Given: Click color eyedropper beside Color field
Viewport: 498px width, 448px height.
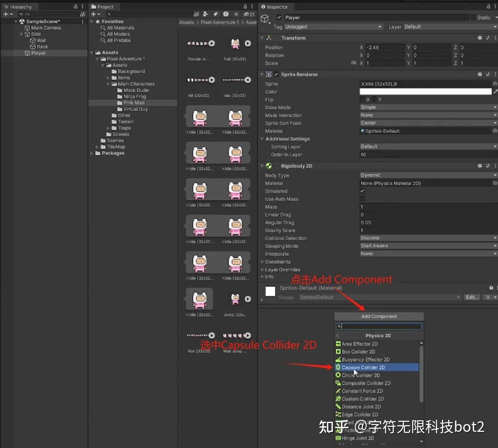Looking at the screenshot, I should point(495,91).
